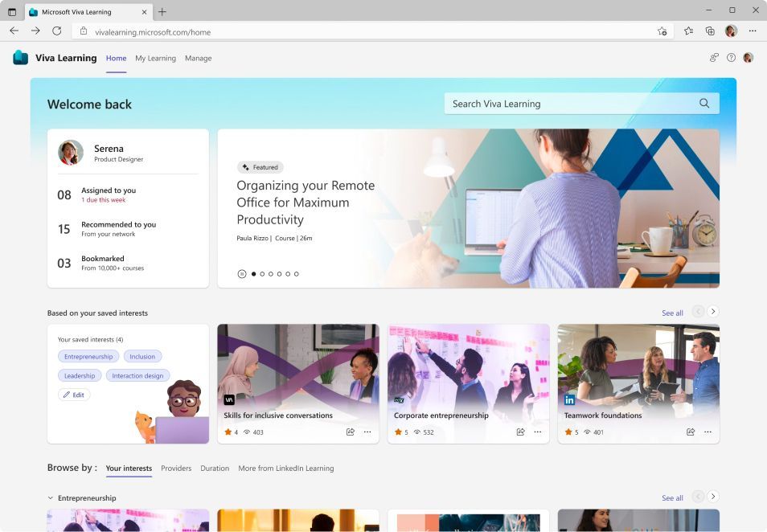Open More from LinkedIn Learning tab
Image resolution: width=767 pixels, height=532 pixels.
pos(286,468)
